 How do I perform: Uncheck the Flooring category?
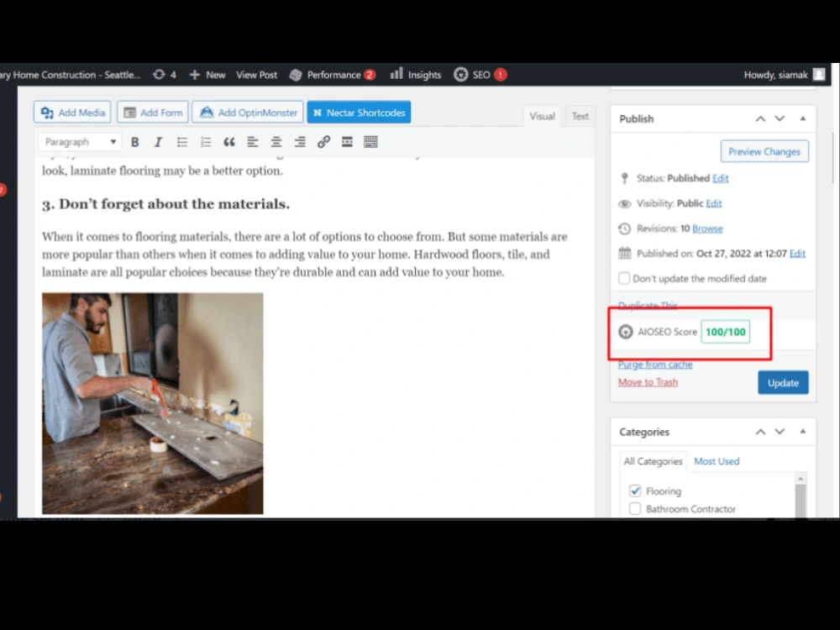tap(635, 491)
